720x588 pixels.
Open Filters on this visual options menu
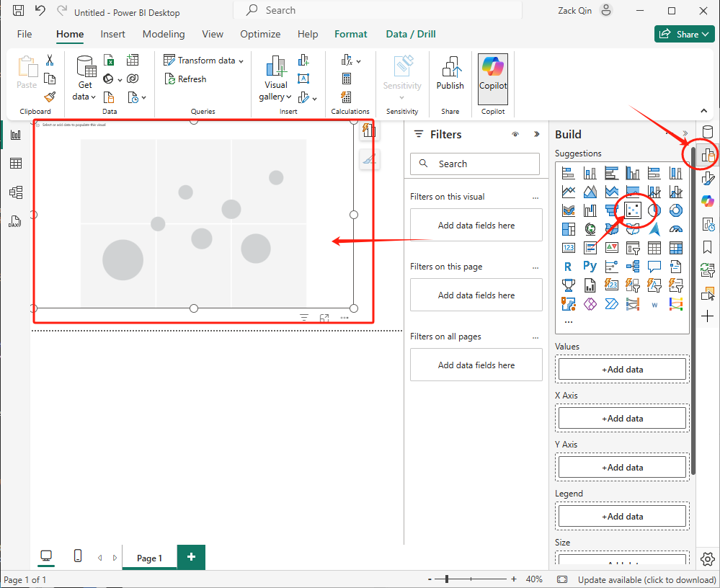(535, 197)
